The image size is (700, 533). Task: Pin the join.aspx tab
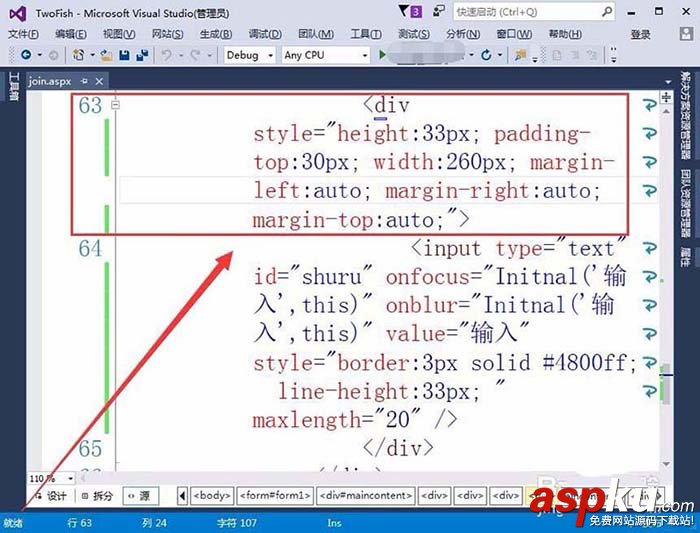click(84, 81)
